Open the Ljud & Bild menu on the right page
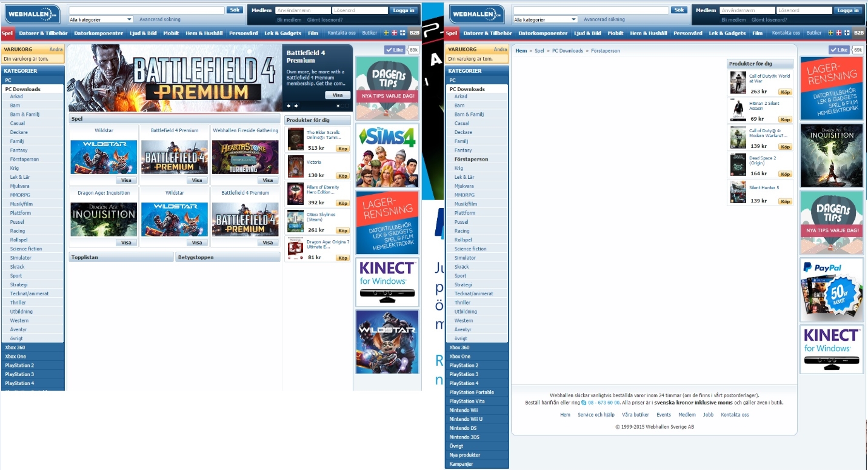 pyautogui.click(x=587, y=33)
